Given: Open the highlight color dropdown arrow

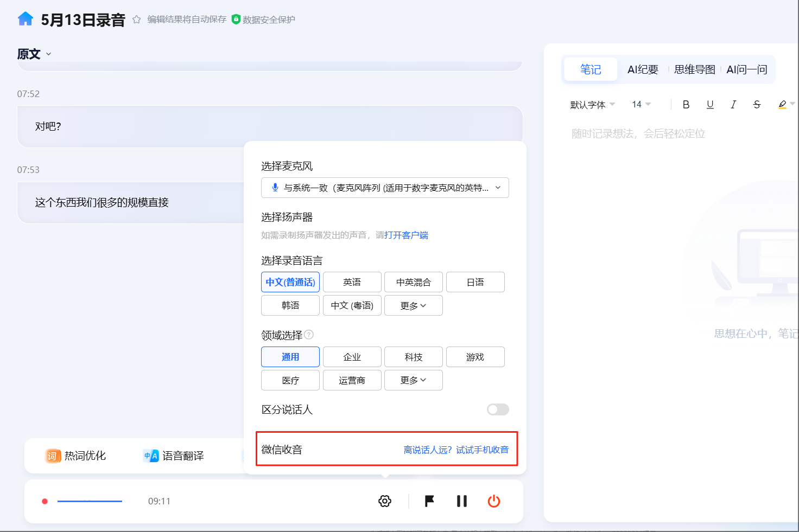Looking at the screenshot, I should click(792, 104).
